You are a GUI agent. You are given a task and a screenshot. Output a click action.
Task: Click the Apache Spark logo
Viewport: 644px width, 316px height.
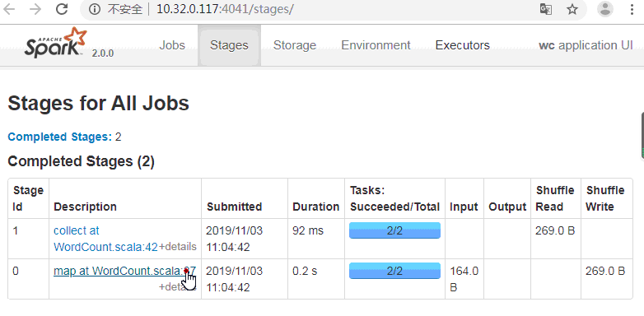point(56,43)
